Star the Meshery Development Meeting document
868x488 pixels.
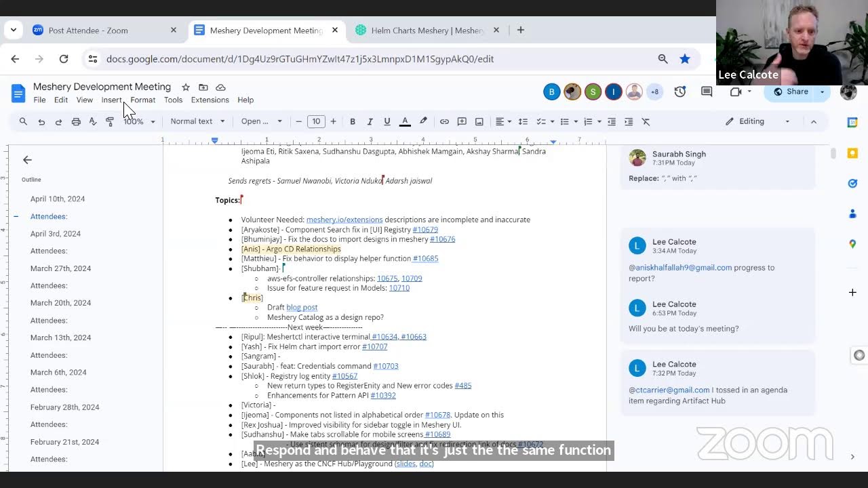pyautogui.click(x=186, y=87)
